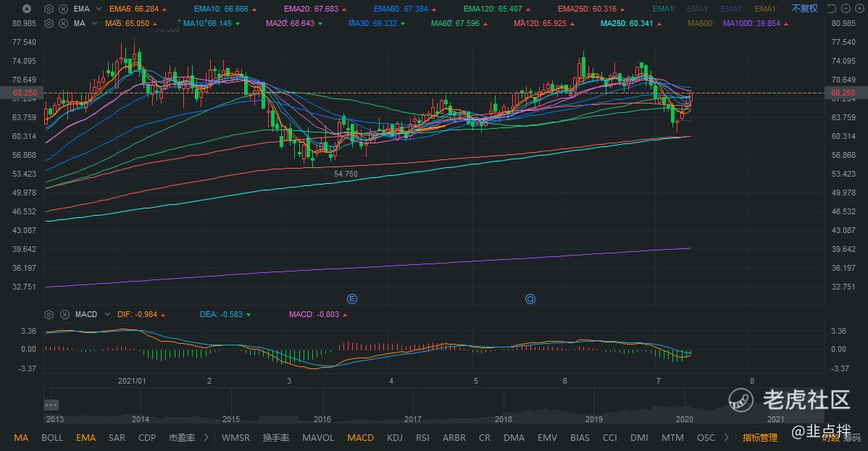Toggle the KDJ sub indicator
Viewport: 868px width, 451px height.
click(395, 438)
